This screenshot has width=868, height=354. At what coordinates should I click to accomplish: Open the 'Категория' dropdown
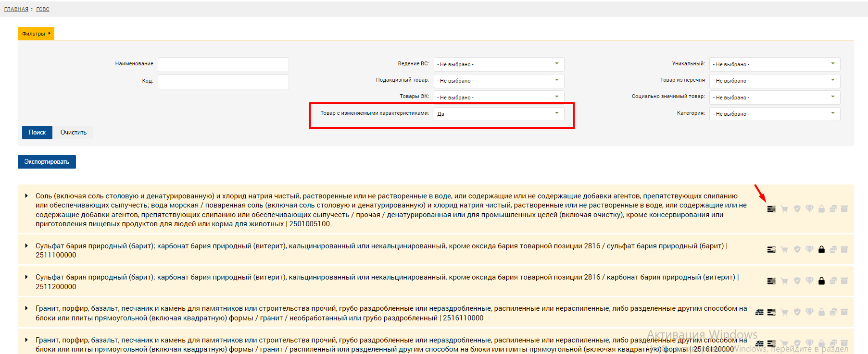774,114
